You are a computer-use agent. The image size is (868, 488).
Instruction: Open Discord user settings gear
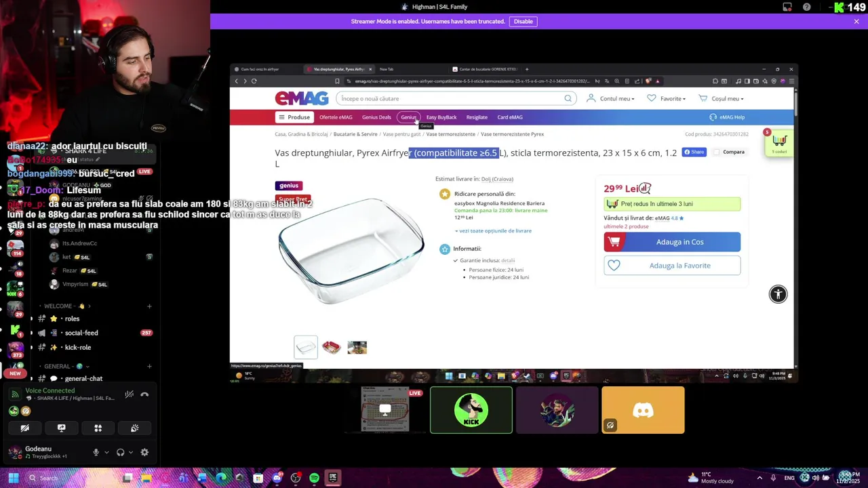point(144,453)
